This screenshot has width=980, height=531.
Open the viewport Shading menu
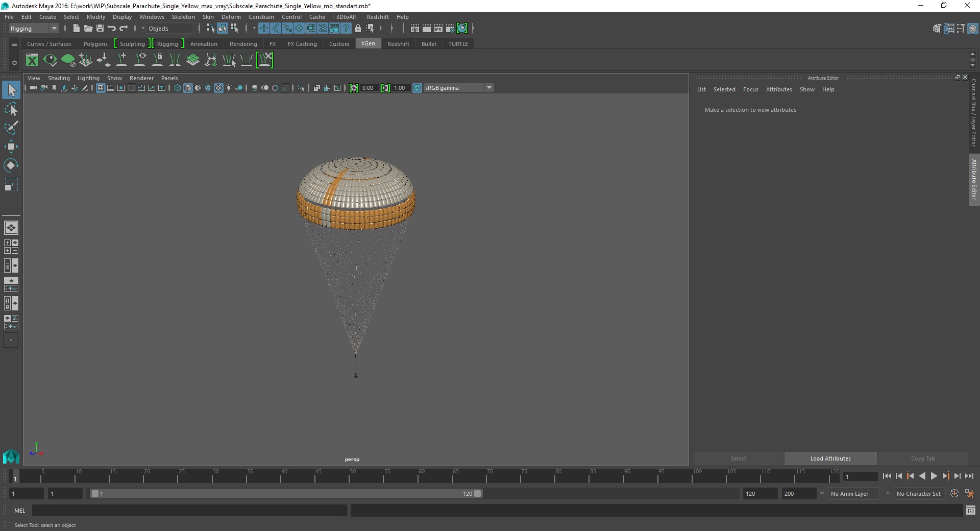coord(59,78)
